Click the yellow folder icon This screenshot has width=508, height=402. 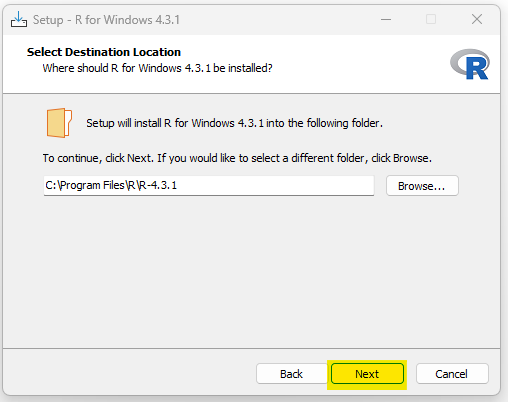point(59,123)
